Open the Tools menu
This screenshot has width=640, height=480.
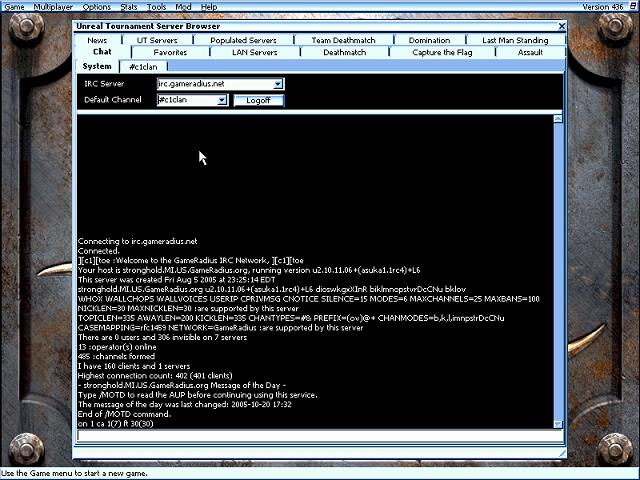point(156,7)
